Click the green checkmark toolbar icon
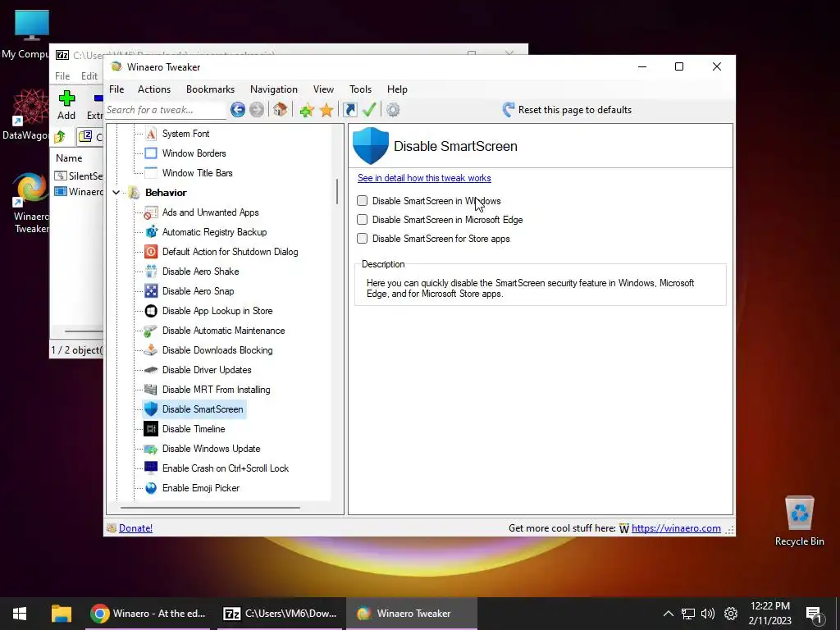The height and width of the screenshot is (630, 840). [369, 110]
